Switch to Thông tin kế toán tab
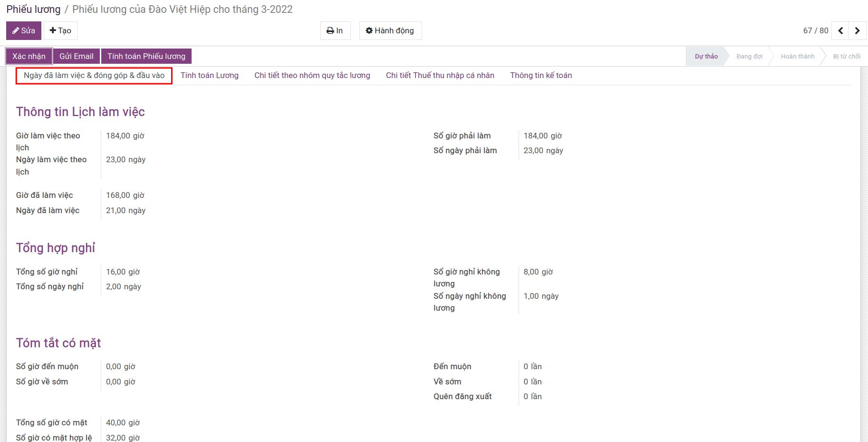This screenshot has width=868, height=442. [541, 75]
